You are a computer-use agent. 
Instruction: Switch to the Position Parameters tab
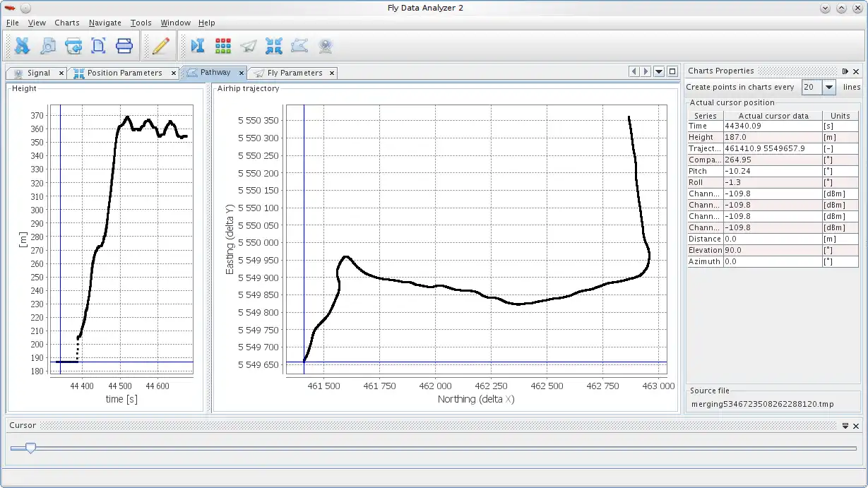point(124,73)
